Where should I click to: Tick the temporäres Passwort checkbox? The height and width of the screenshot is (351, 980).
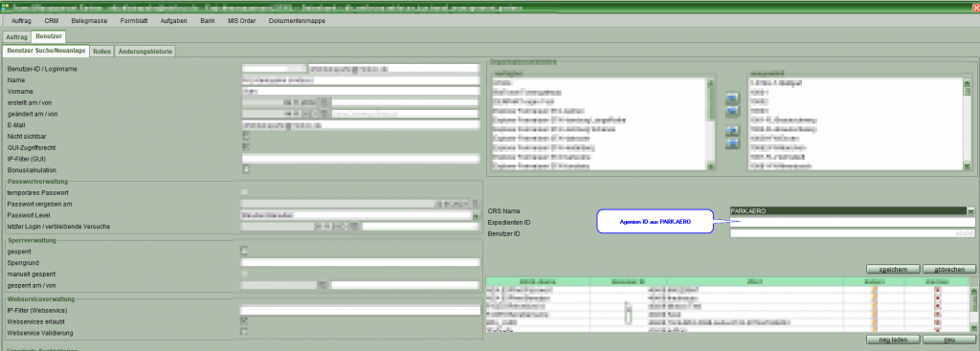245,192
